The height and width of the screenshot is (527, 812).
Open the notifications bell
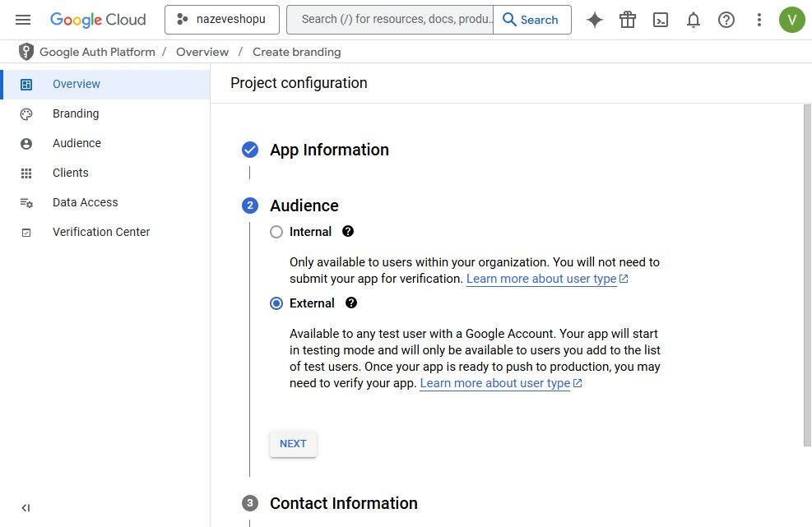pyautogui.click(x=694, y=20)
